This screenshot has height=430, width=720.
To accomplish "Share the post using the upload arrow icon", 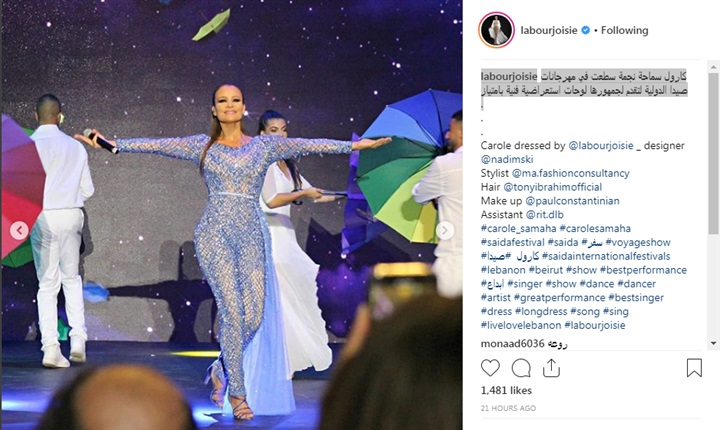I will [x=551, y=368].
